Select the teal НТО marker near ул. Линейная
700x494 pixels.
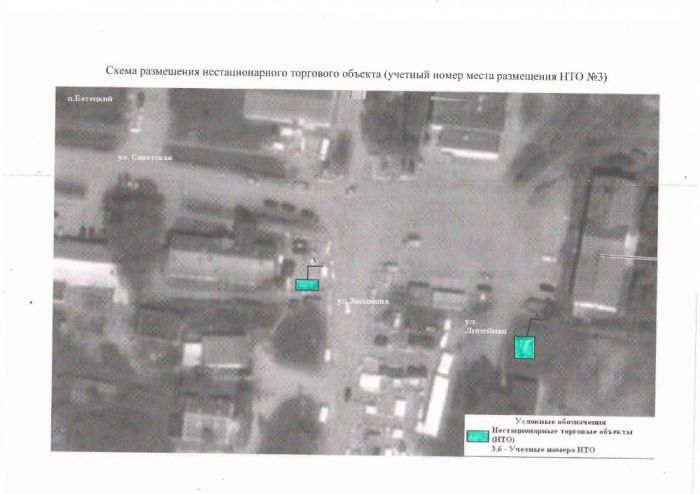tap(524, 348)
